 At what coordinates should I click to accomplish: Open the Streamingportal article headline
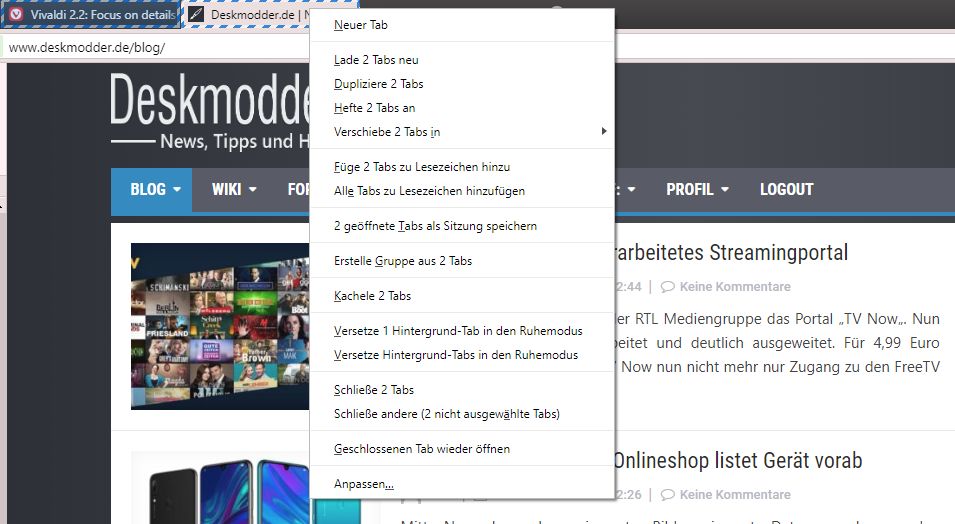[731, 252]
